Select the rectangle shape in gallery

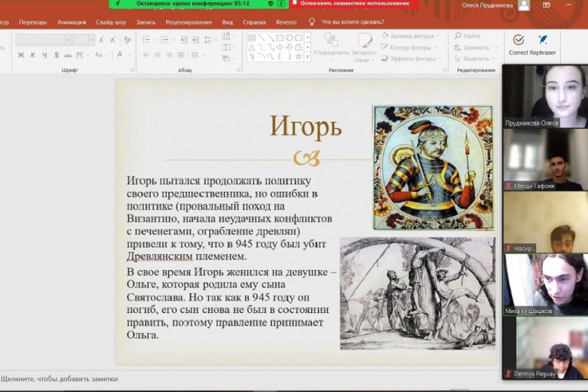(279, 38)
